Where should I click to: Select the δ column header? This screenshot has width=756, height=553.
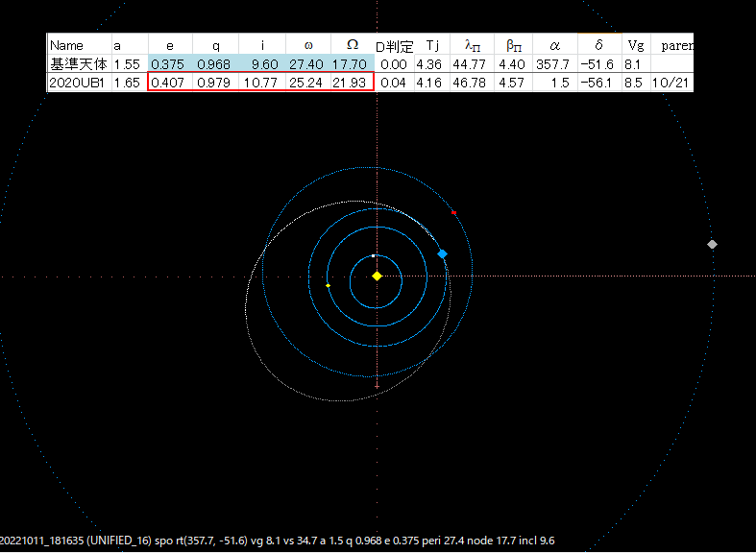599,45
